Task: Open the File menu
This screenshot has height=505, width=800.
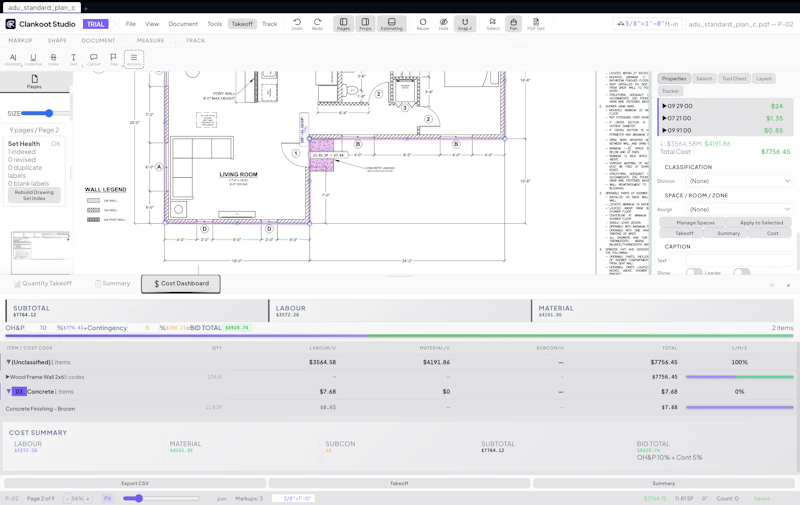Action: coord(131,24)
